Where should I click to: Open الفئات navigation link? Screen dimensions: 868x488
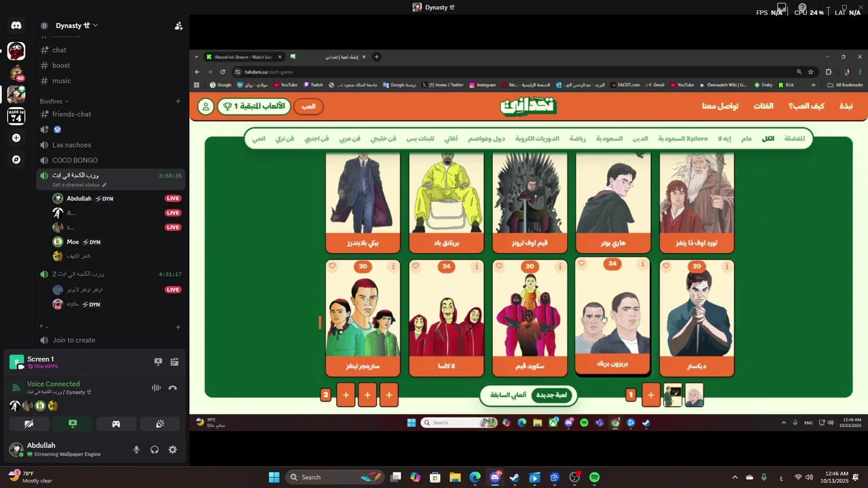763,106
